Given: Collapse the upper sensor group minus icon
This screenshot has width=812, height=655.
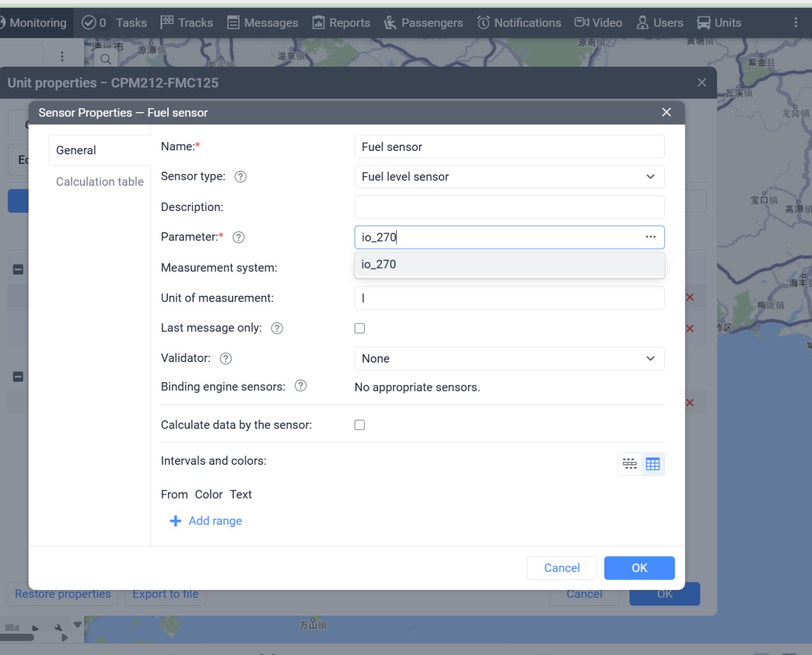Looking at the screenshot, I should (18, 270).
